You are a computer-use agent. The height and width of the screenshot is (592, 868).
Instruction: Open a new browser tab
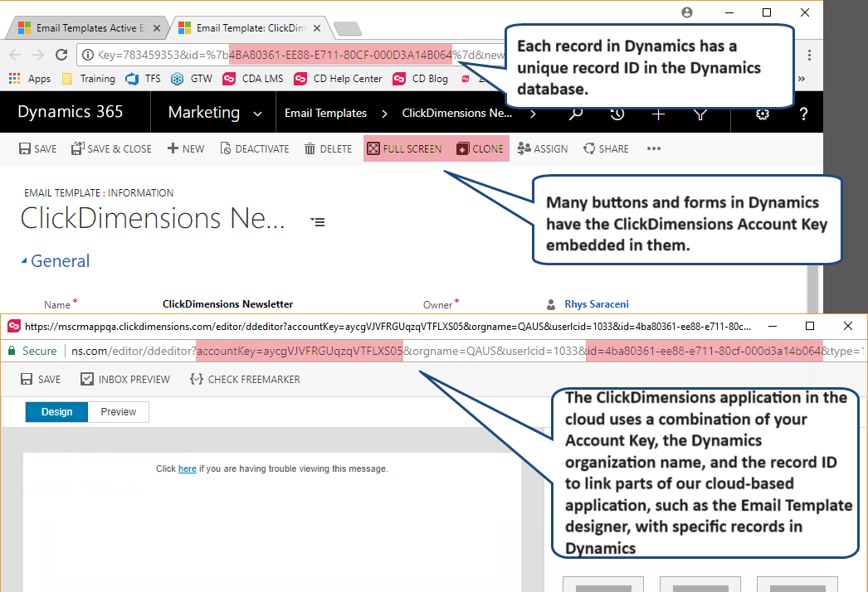pyautogui.click(x=348, y=29)
